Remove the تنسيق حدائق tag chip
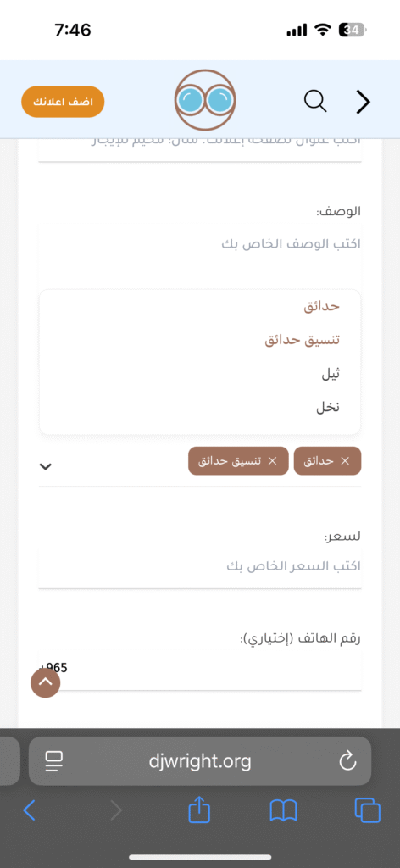The height and width of the screenshot is (868, 400). (x=272, y=461)
